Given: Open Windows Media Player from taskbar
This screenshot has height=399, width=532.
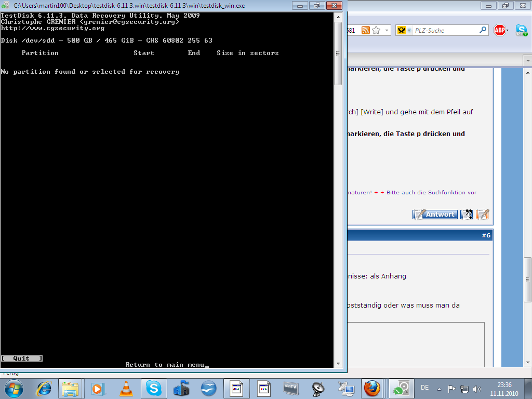Looking at the screenshot, I should (x=98, y=389).
